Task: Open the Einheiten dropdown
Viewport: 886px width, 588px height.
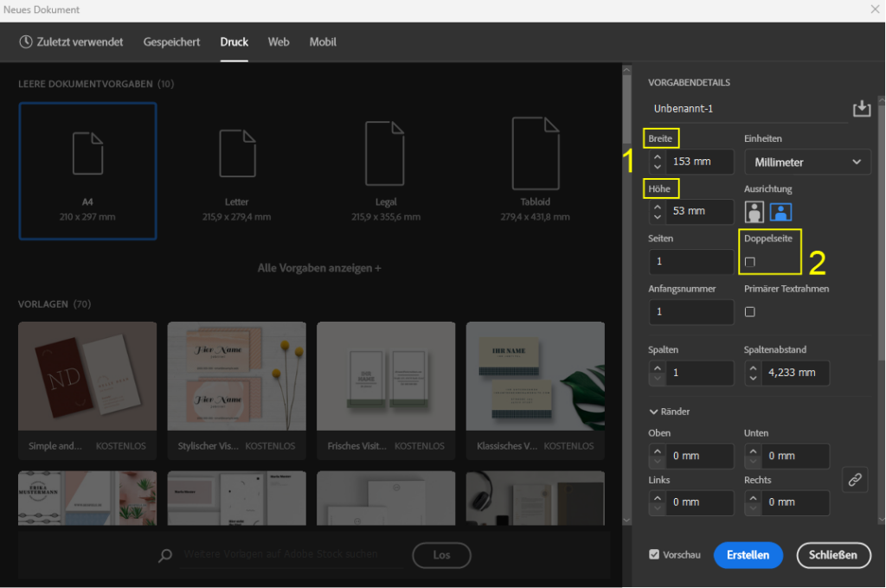Action: 807,162
